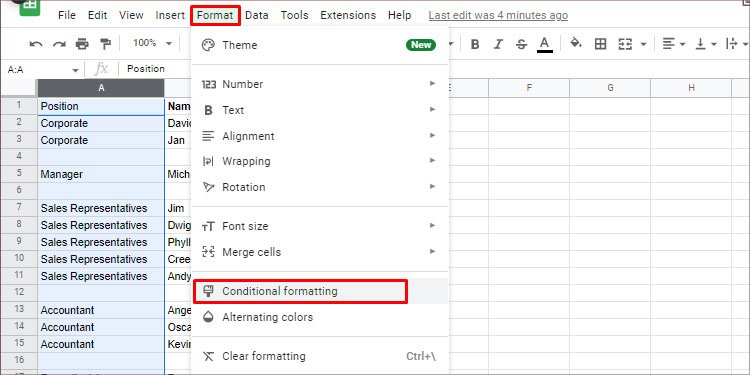Click the Borders grid icon
750x375 pixels.
point(600,44)
